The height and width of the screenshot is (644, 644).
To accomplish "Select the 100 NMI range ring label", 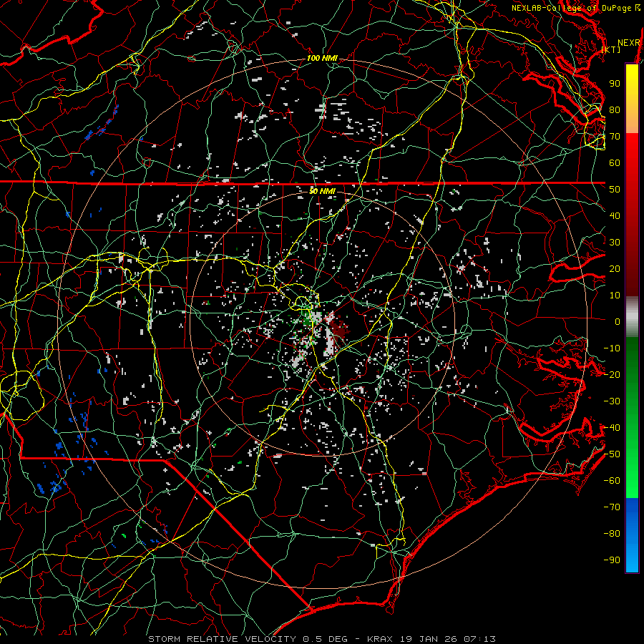I will click(x=322, y=59).
